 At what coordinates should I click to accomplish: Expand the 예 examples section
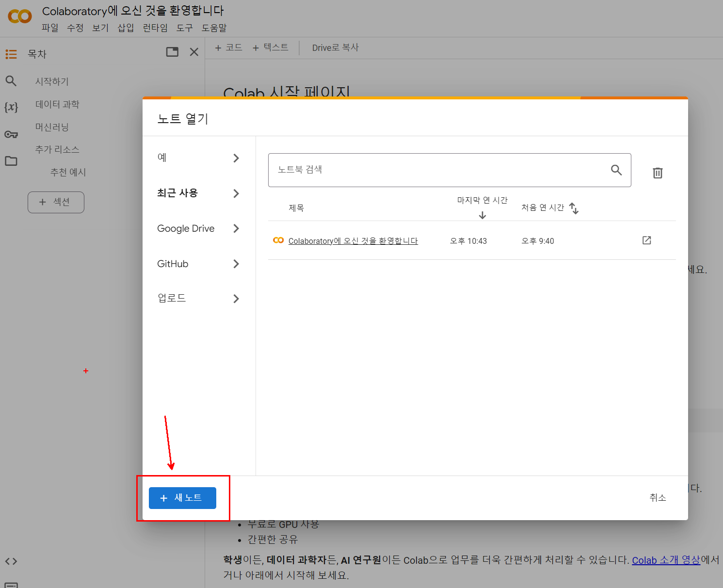199,158
